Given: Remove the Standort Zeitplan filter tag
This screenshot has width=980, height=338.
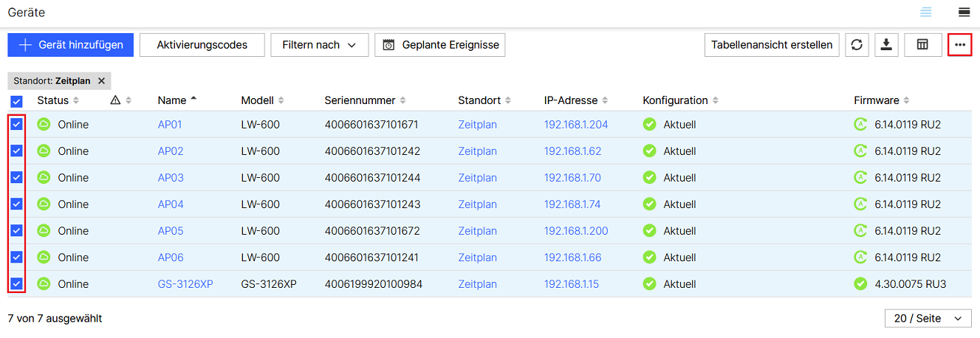Looking at the screenshot, I should (x=101, y=81).
